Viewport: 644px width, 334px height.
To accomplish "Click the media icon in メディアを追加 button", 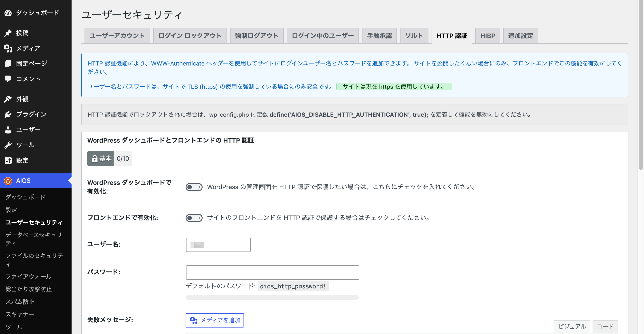I will [194, 320].
